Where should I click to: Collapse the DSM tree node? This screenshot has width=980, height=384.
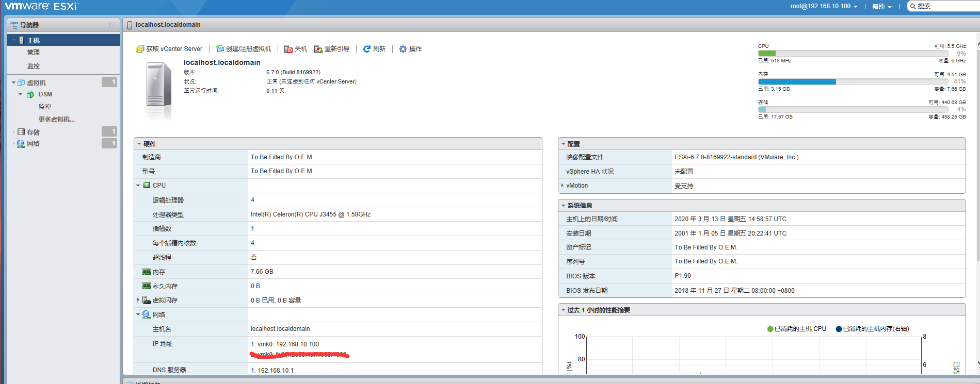tap(20, 94)
